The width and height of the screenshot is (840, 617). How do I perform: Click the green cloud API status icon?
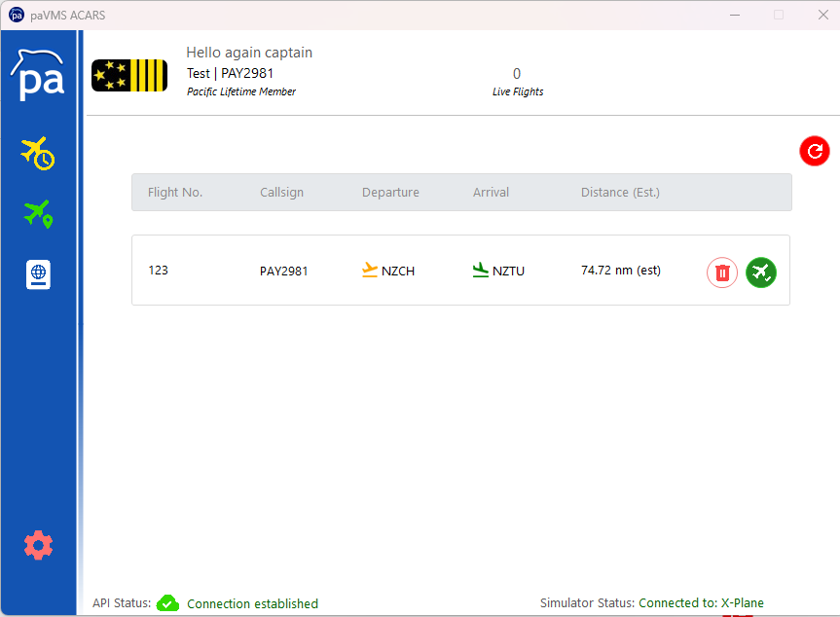(x=167, y=603)
